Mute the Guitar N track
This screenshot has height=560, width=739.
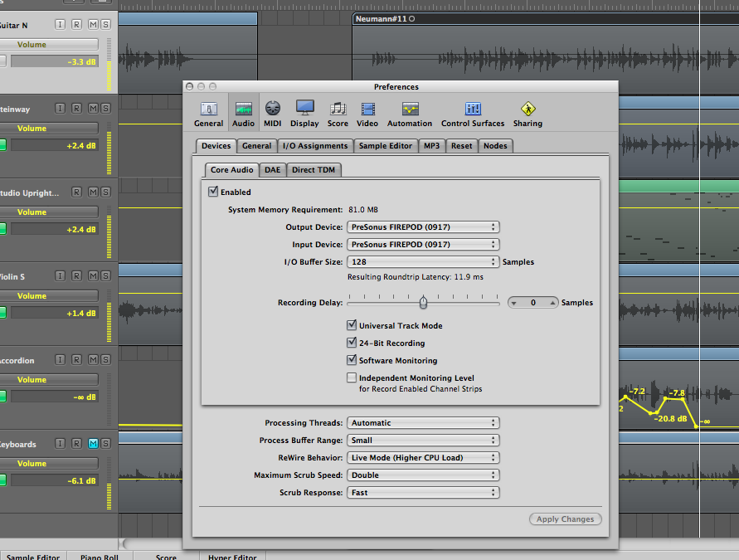94,25
